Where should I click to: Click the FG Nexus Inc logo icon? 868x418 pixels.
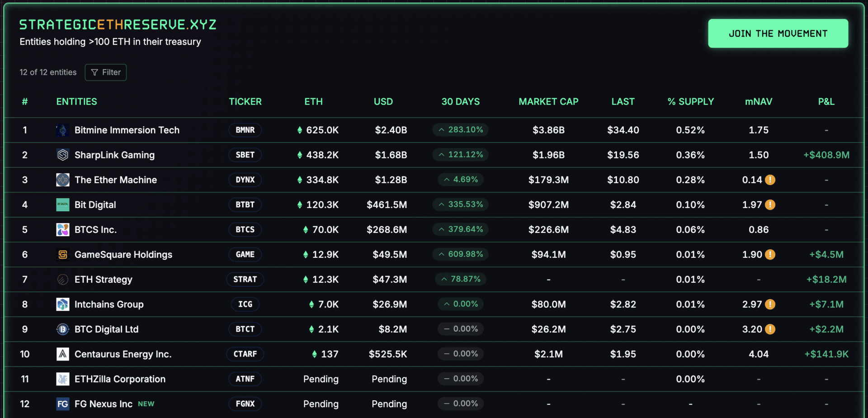coord(63,404)
